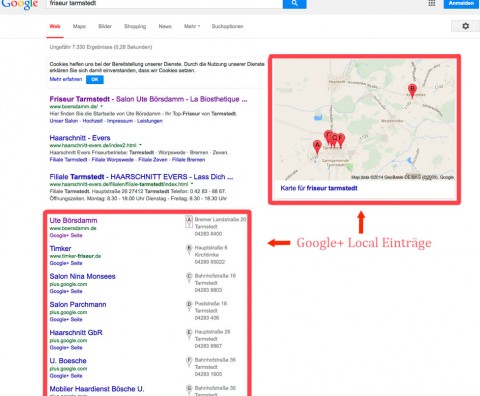Click in the search box with friseur tarmstedt
480x396 pixels.
click(x=164, y=3)
